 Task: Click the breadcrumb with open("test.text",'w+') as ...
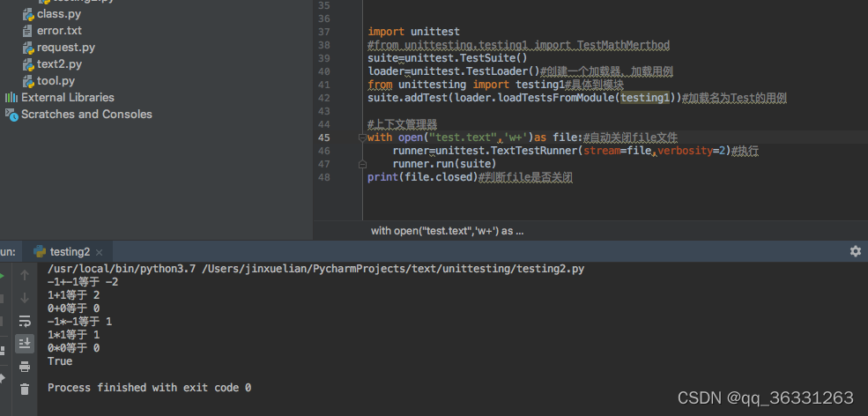point(448,231)
